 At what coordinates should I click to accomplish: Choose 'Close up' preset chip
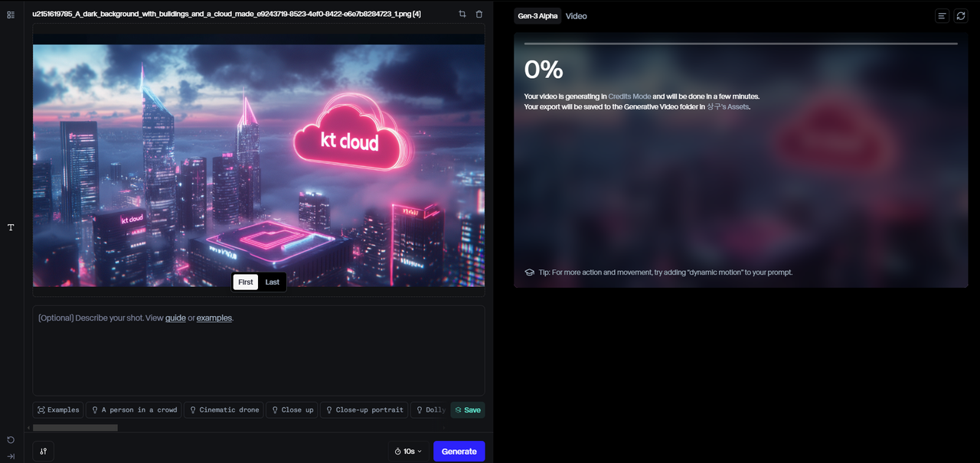tap(292, 410)
